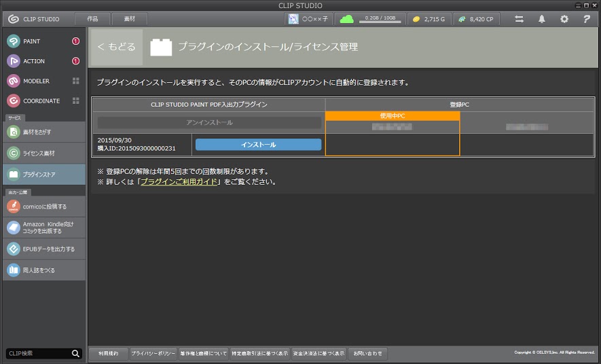Switch to the 作品 (works) tab

(x=92, y=19)
